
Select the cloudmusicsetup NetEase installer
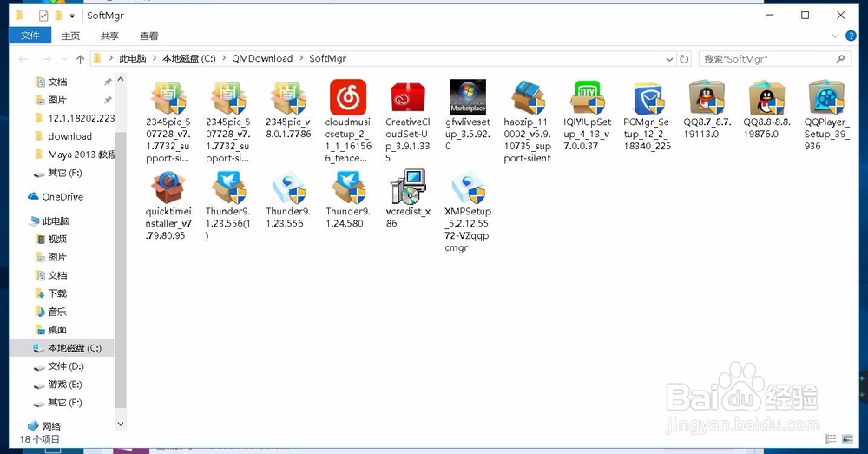348,122
